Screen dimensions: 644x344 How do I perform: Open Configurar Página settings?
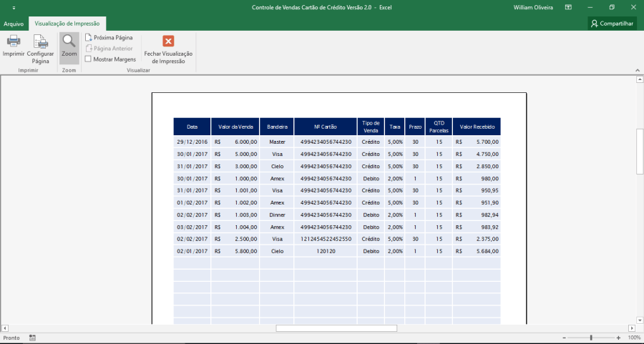40,49
